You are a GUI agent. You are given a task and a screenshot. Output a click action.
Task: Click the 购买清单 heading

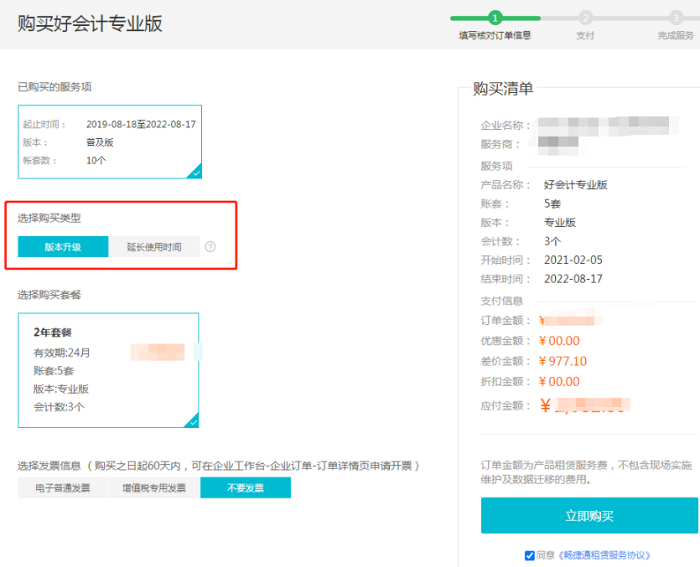coord(503,88)
